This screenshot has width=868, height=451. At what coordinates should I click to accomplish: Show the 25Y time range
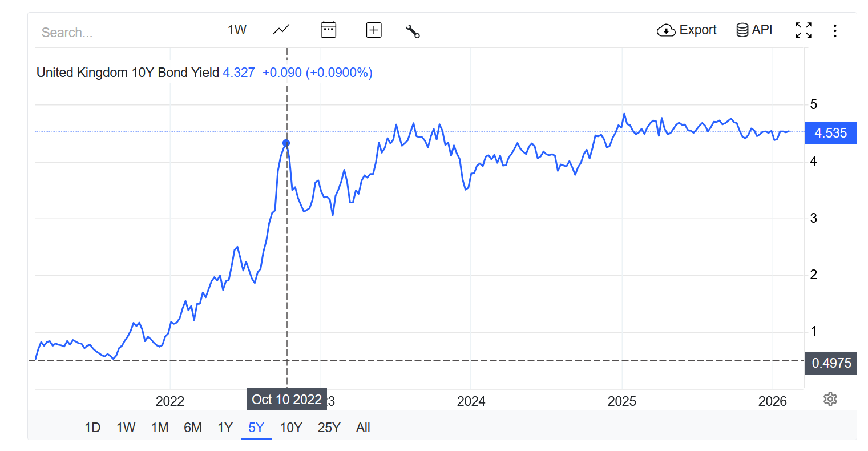tap(329, 428)
